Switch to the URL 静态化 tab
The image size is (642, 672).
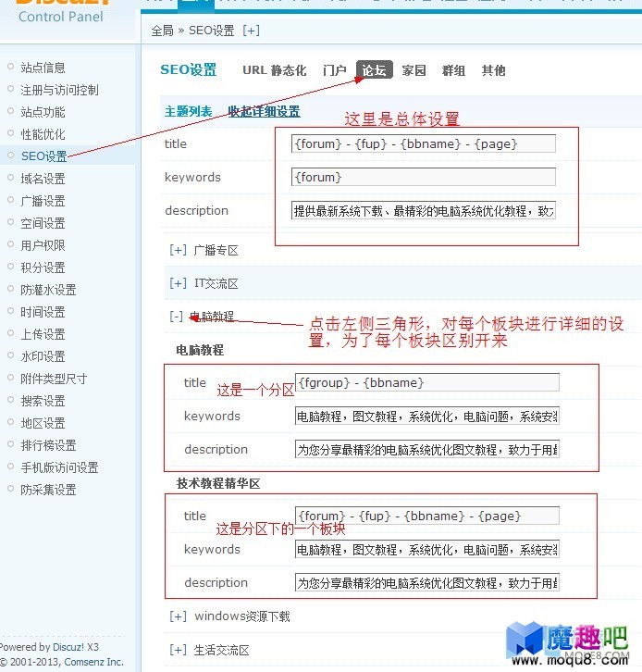pyautogui.click(x=275, y=70)
